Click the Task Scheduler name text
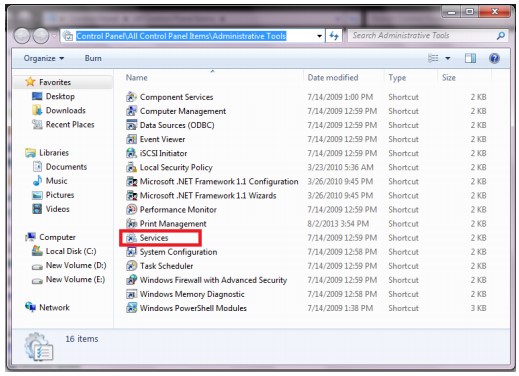519x376 pixels. [166, 266]
